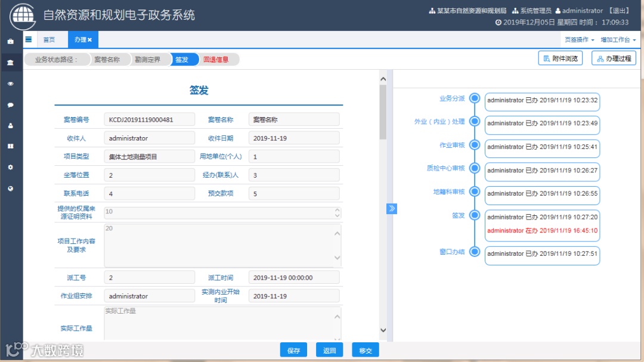644x362 pixels.
Task: Click 窗口办结 entry dated 10:27:51
Action: click(542, 255)
